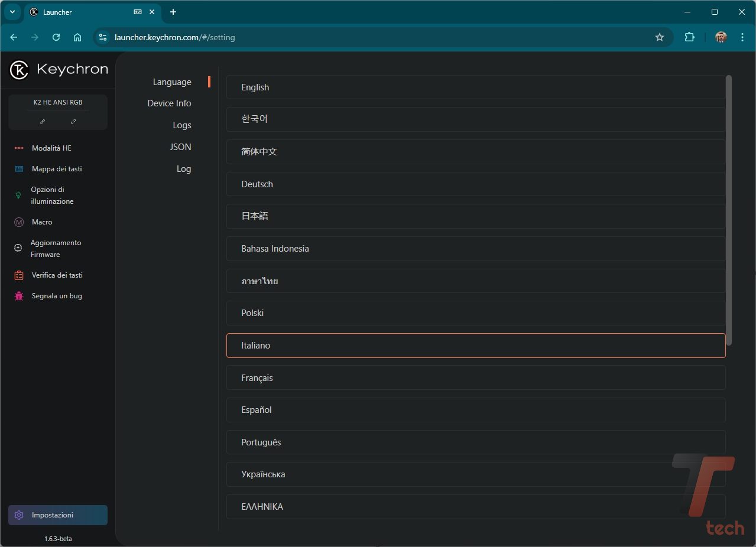Open the browser Extensions puzzle icon
The image size is (756, 547).
pyautogui.click(x=689, y=37)
